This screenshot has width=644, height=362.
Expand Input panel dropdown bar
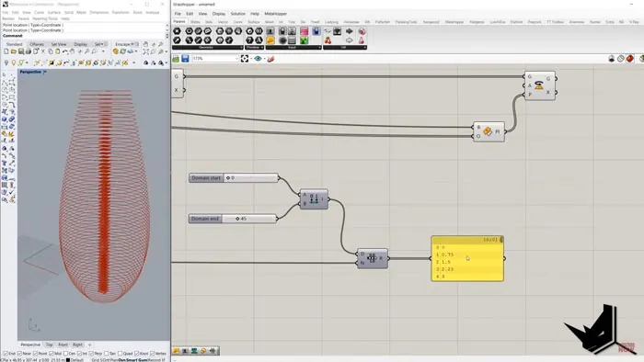click(x=293, y=48)
